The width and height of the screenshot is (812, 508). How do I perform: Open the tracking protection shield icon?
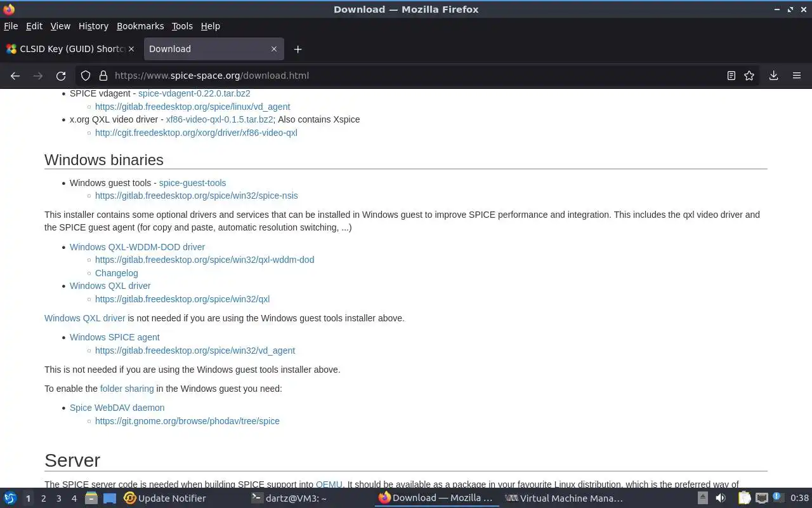point(86,76)
